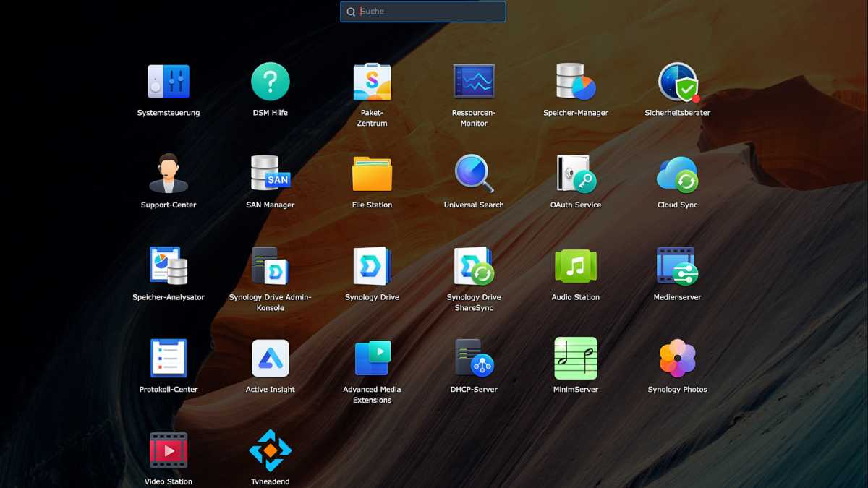Start the Ressourcen-Monitor app
Image resolution: width=868 pixels, height=488 pixels.
coord(474,81)
